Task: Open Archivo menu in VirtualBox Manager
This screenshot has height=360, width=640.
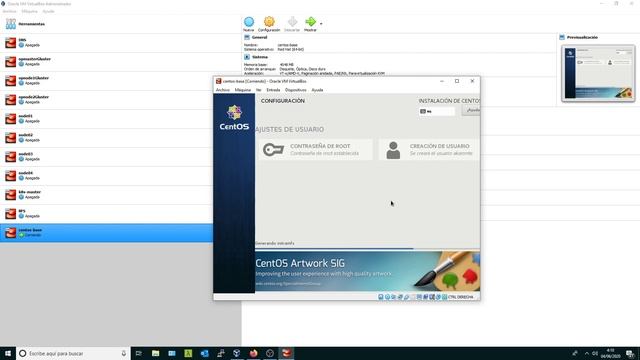Action: [x=9, y=11]
